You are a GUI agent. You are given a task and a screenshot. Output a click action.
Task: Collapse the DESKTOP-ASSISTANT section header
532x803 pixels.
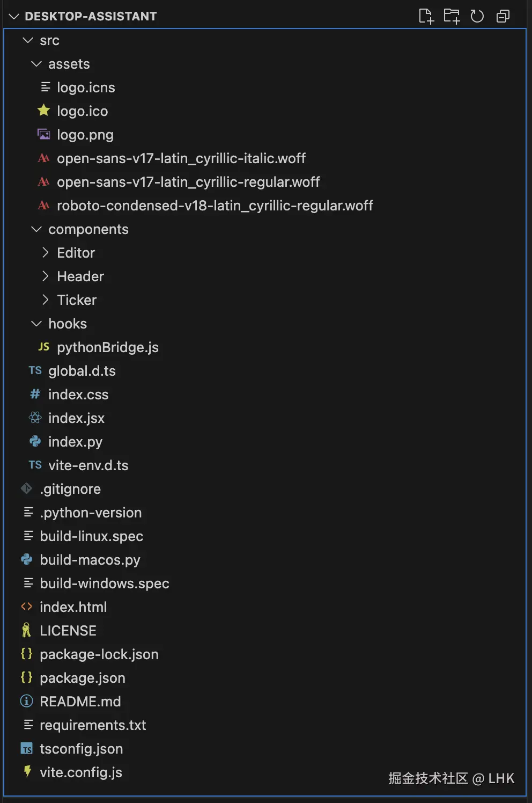(14, 17)
